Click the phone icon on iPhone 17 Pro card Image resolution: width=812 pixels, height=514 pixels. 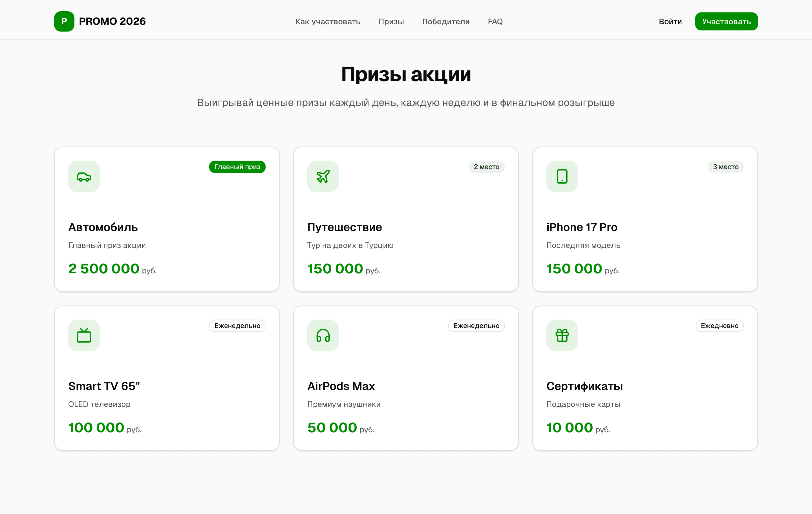pos(562,176)
